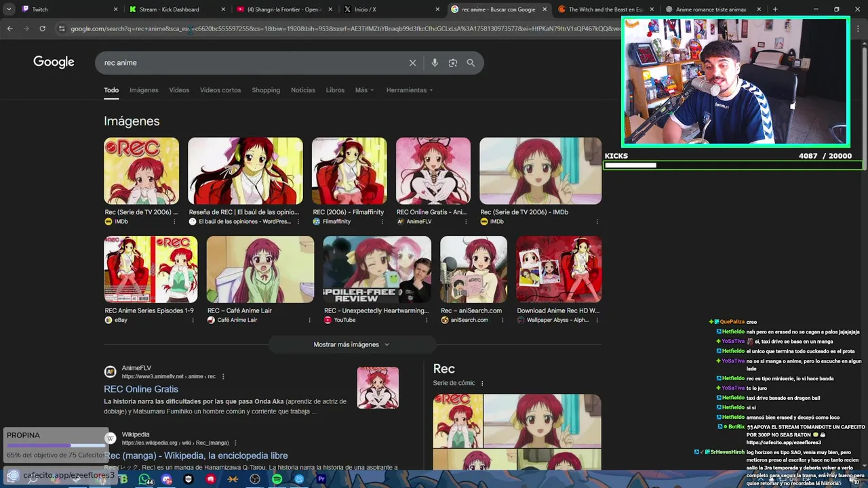Reload the page
The width and height of the screenshot is (868, 488).
[42, 28]
